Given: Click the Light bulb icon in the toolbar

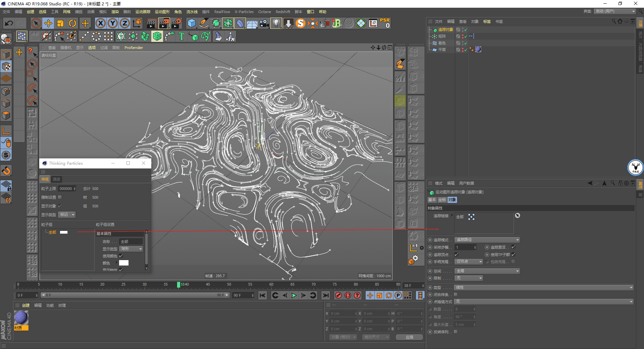Looking at the screenshot, I should pyautogui.click(x=276, y=23).
